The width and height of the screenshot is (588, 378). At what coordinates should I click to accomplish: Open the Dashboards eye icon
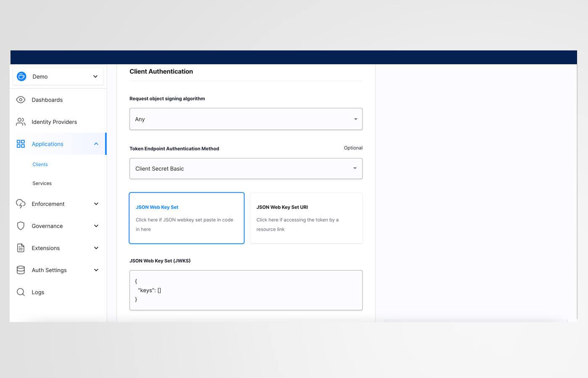click(x=21, y=100)
